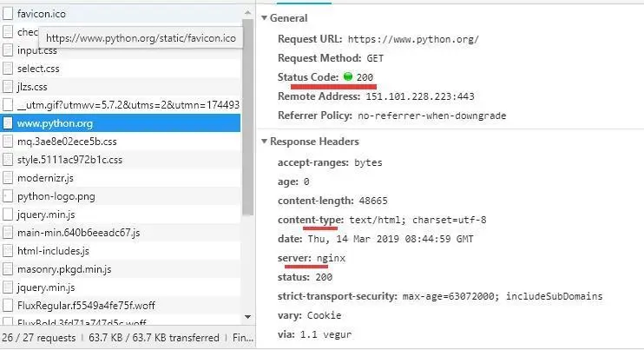Click the vary Cookie header value

324,315
